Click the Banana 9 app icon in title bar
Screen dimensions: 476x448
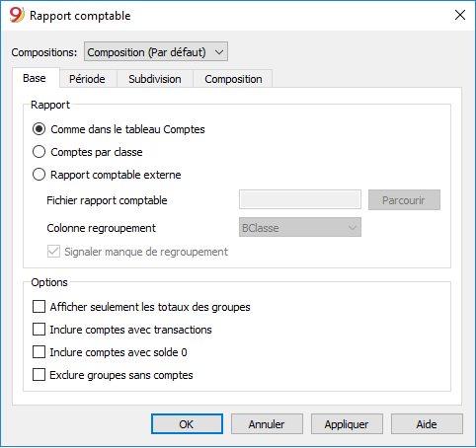17,15
